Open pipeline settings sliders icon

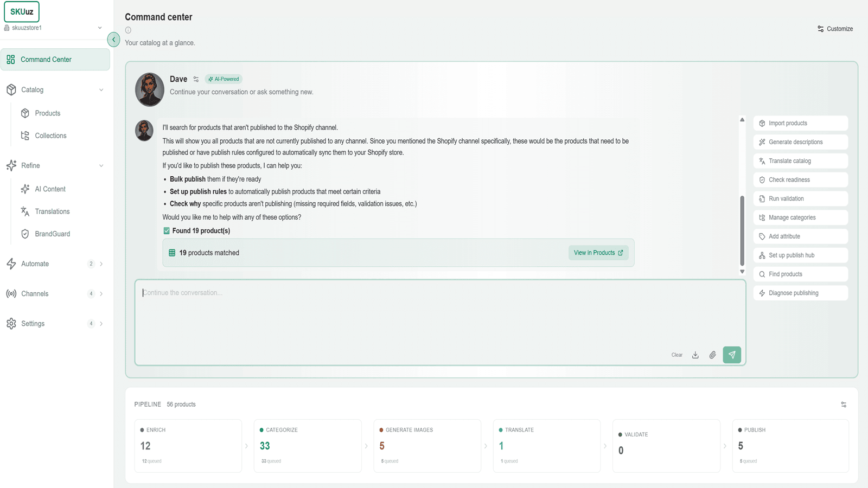tap(844, 404)
